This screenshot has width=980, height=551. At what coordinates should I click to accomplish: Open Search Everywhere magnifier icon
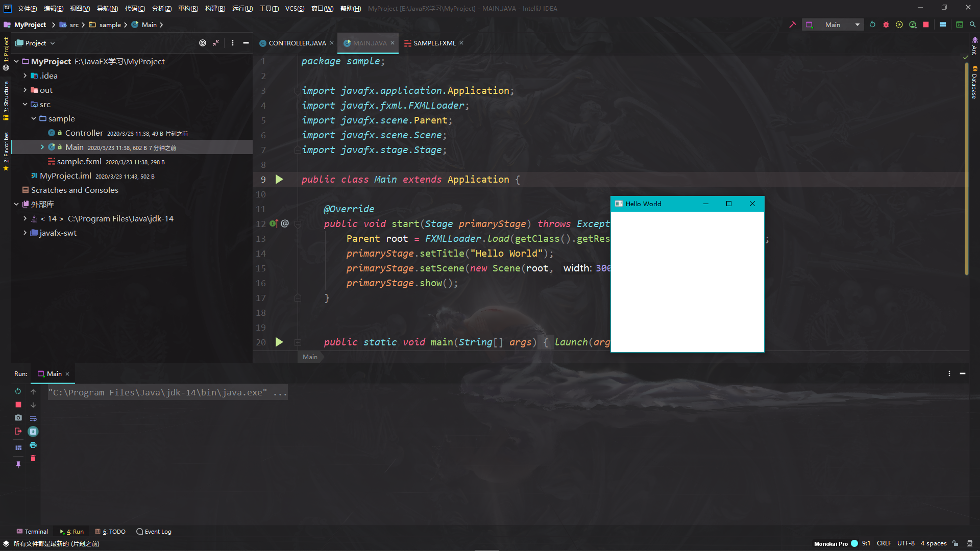pyautogui.click(x=973, y=24)
